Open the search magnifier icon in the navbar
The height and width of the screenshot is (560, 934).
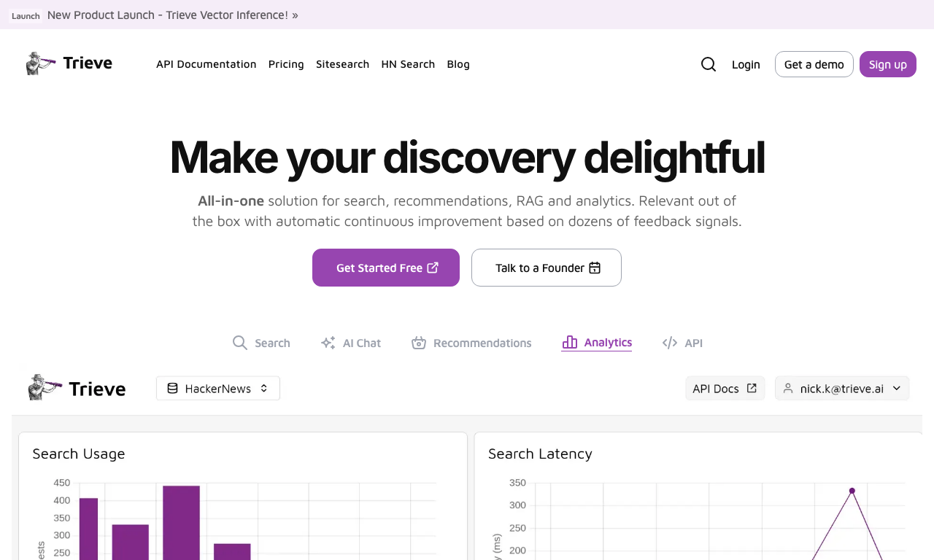pos(709,64)
